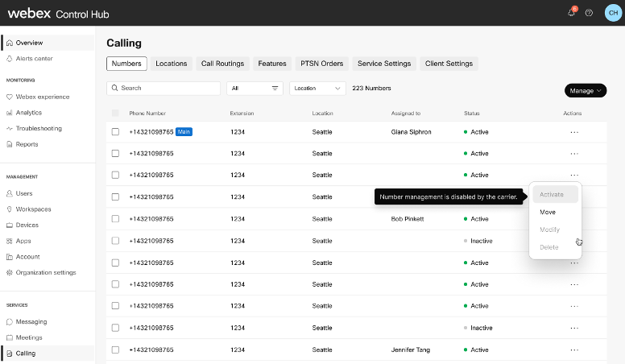The image size is (625, 364).
Task: Toggle the select-all checkbox in table header
Action: pyautogui.click(x=115, y=113)
